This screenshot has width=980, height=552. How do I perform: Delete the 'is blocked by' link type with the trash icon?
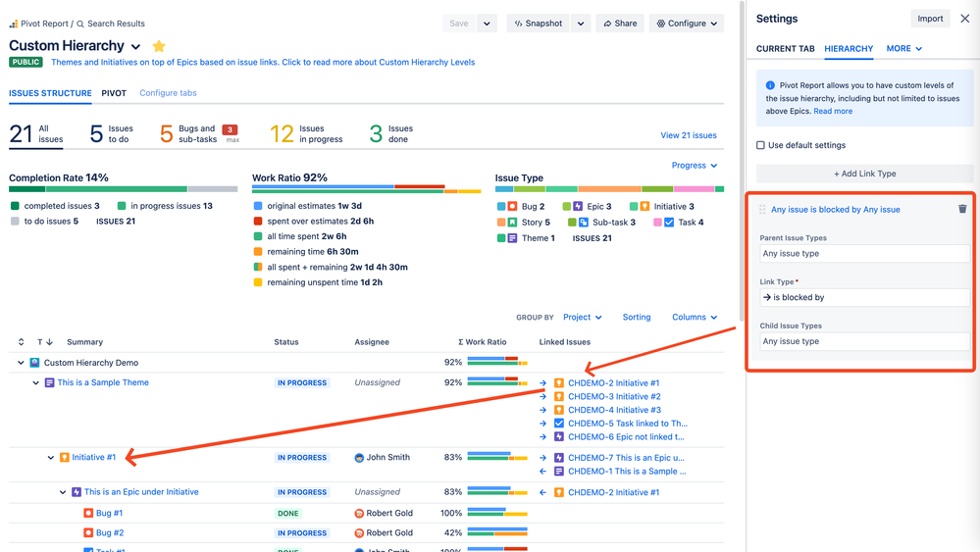962,209
